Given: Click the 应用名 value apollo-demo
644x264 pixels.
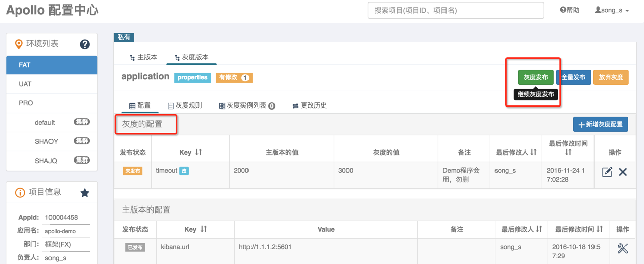Looking at the screenshot, I should (x=60, y=231).
